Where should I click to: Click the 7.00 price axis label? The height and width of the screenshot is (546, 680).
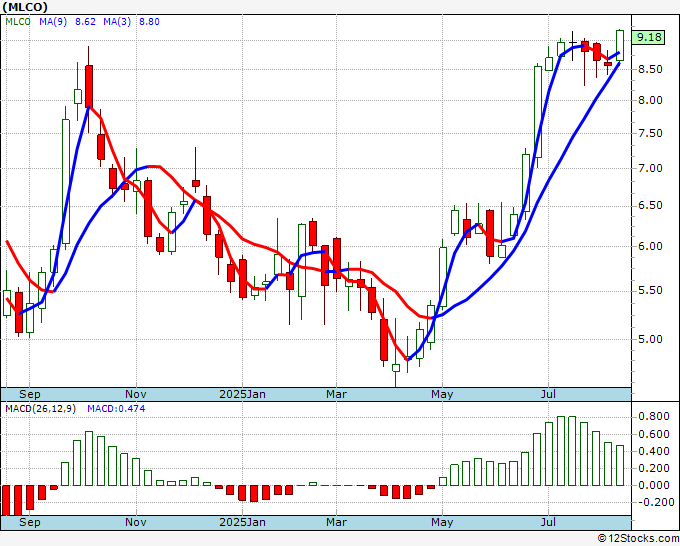(650, 168)
